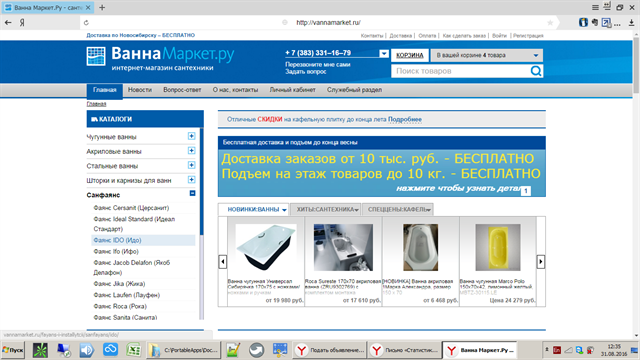Click the Задать вопрос link

(305, 72)
